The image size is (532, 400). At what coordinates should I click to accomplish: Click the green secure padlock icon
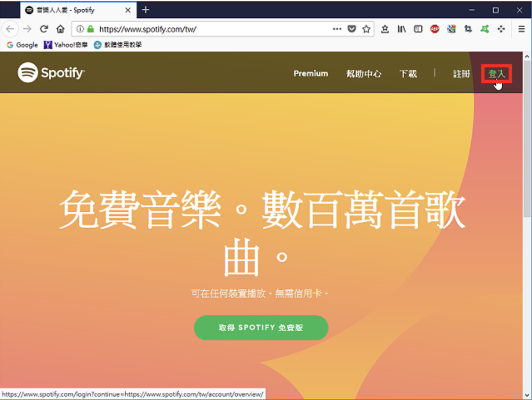click(90, 29)
